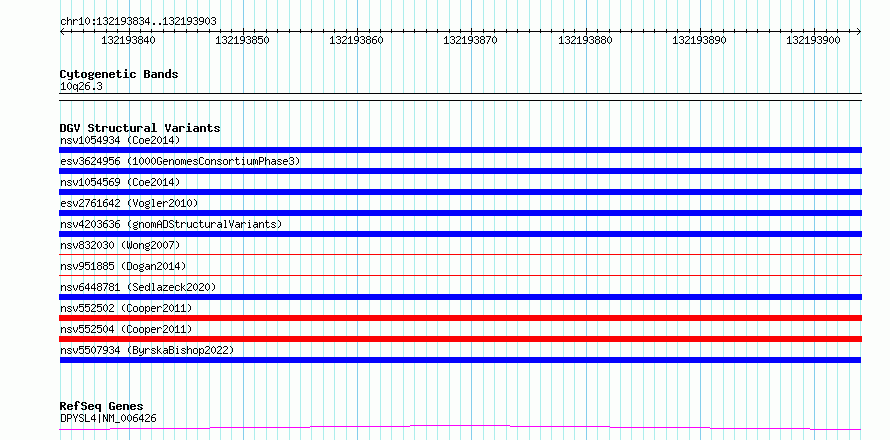Click the blue bar for nsv1054934

460,150
